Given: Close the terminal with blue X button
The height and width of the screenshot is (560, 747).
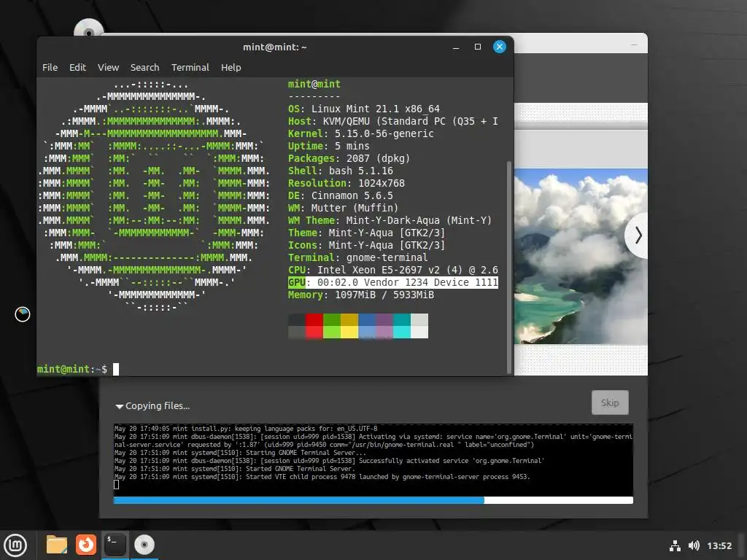Looking at the screenshot, I should (x=499, y=47).
